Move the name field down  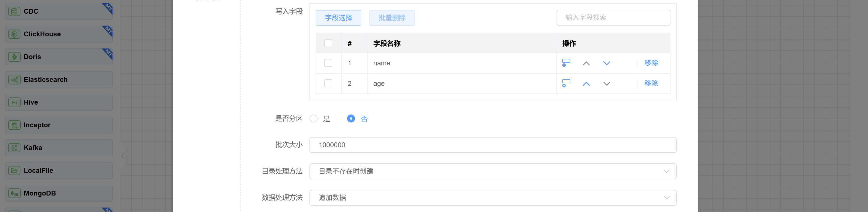click(x=607, y=63)
